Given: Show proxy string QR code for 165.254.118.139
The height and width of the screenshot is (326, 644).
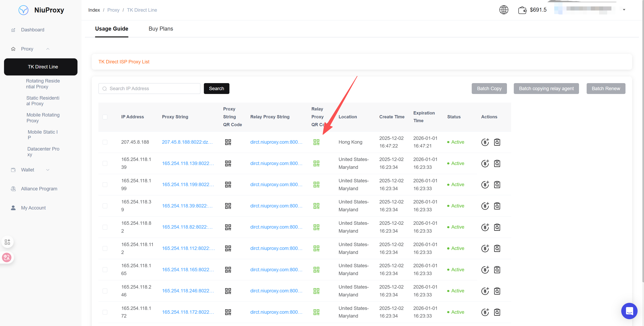Looking at the screenshot, I should click(228, 163).
